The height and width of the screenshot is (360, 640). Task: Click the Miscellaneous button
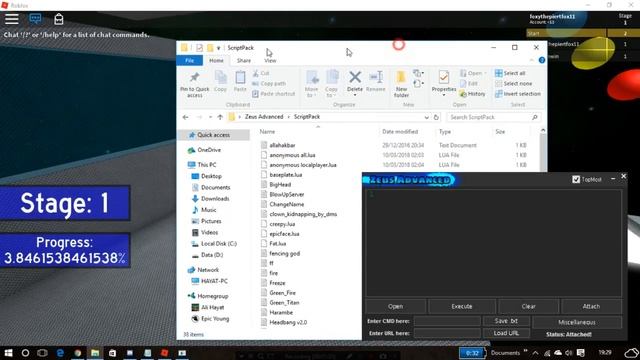tap(577, 322)
